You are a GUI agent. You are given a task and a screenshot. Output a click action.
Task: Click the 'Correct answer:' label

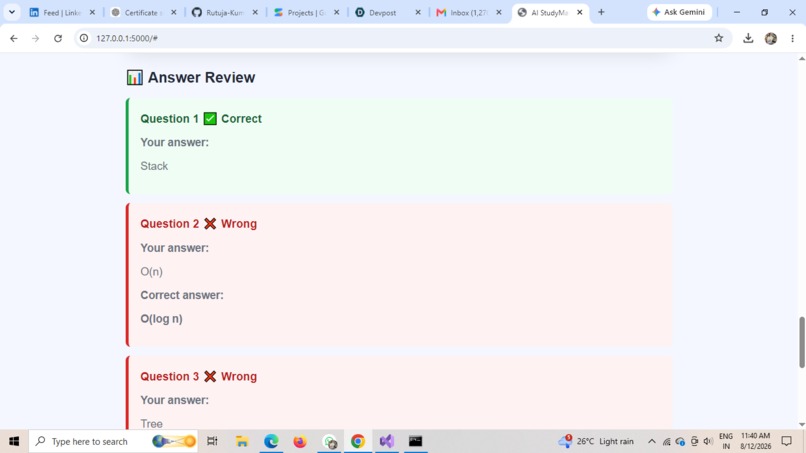coord(182,295)
